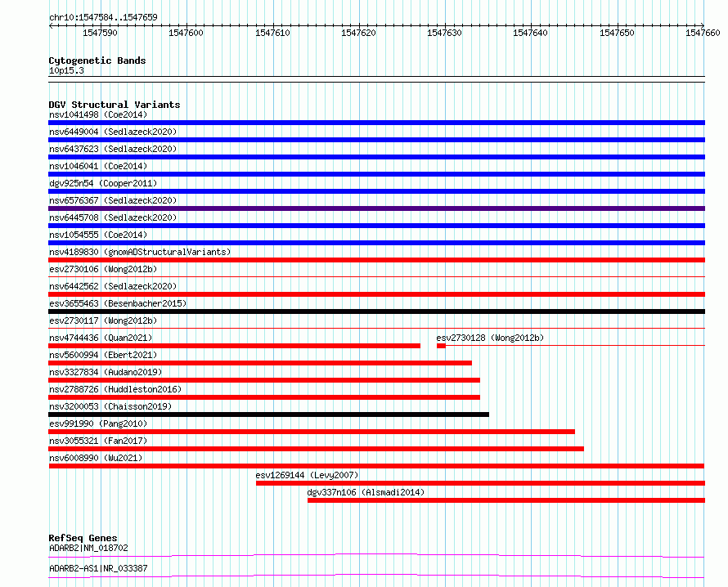
Task: Open variant dgv925n54 (Cooper2011)
Action: coord(103,183)
